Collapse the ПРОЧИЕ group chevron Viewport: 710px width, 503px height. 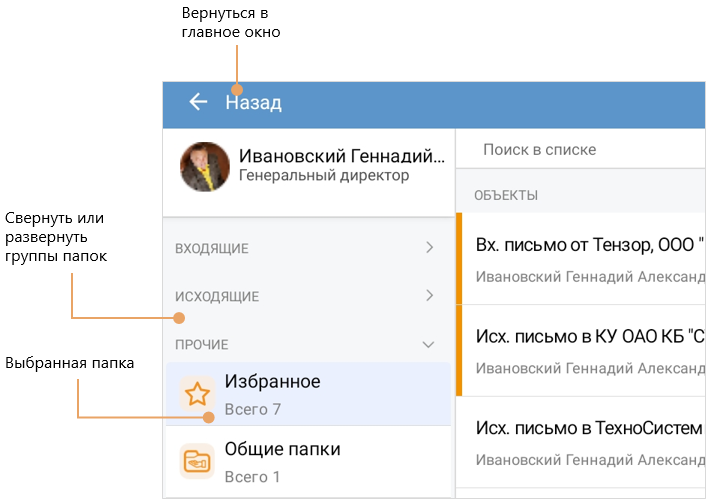tap(429, 344)
